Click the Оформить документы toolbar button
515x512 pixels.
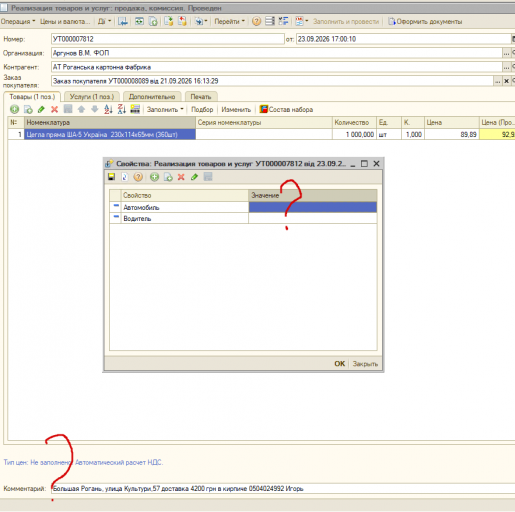(x=425, y=21)
